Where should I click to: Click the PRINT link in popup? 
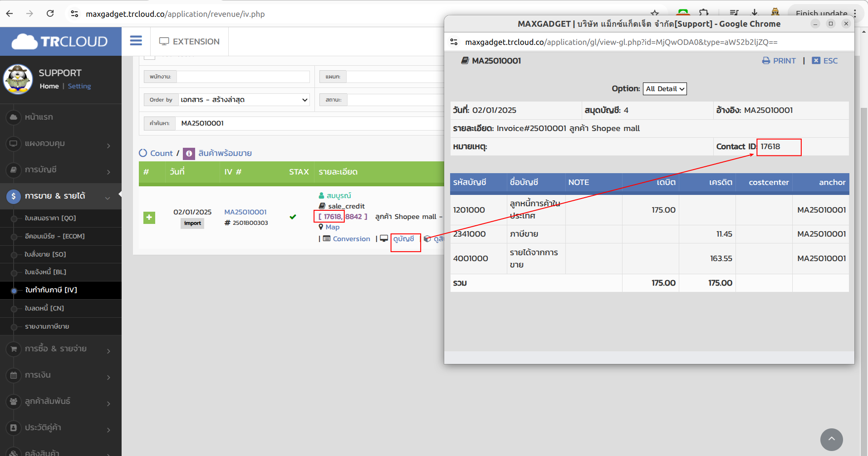coord(779,61)
